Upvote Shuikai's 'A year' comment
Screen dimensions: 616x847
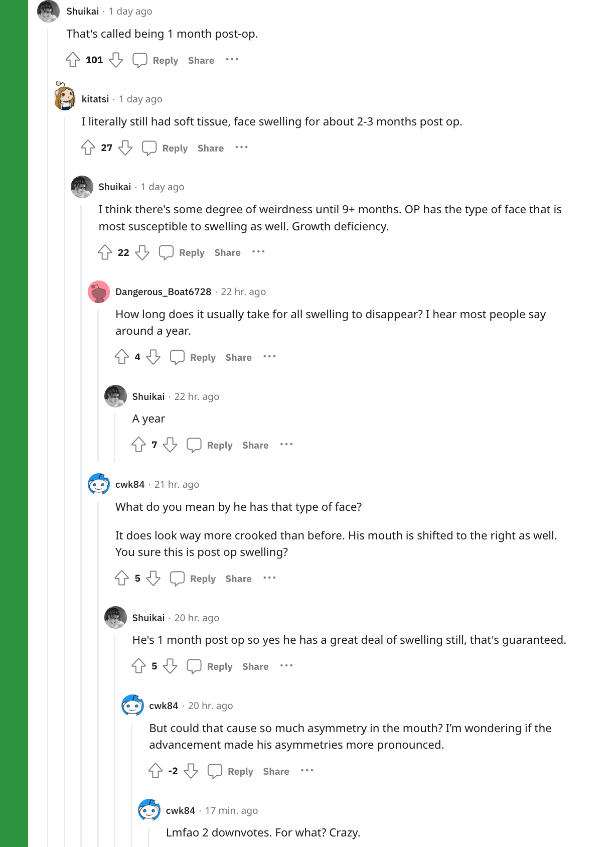(138, 445)
